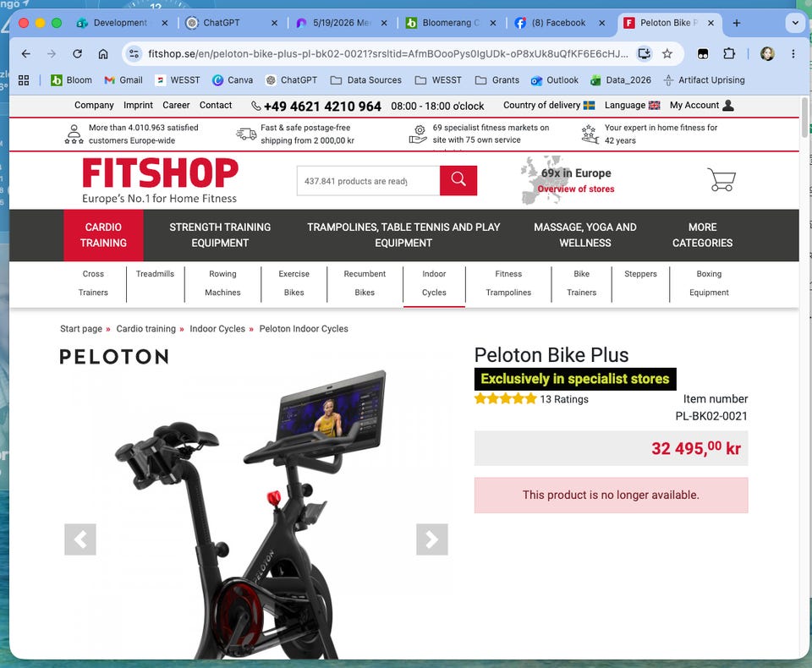Click Overview of stores link
Image resolution: width=812 pixels, height=668 pixels.
576,189
